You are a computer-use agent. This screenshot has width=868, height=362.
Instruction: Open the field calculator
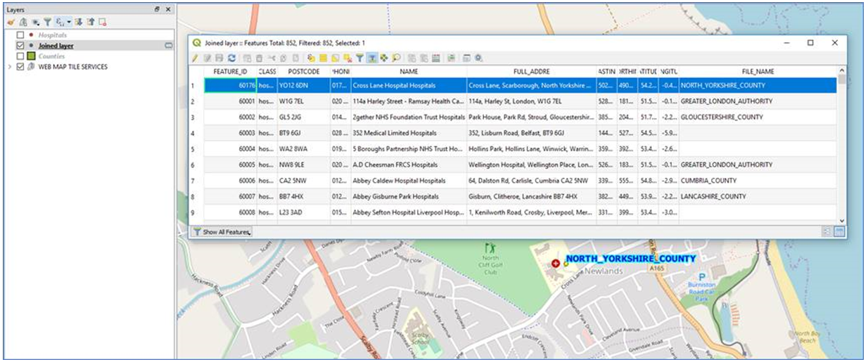tap(436, 58)
